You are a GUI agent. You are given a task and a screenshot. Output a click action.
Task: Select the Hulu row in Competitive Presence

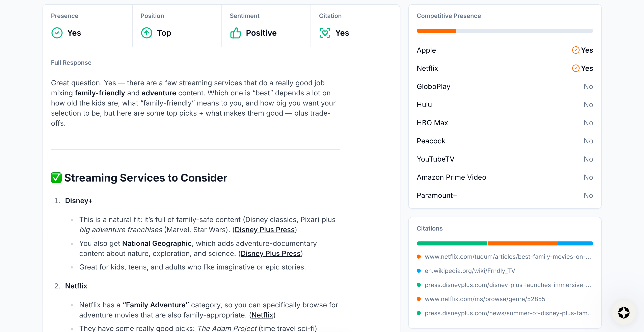(505, 104)
